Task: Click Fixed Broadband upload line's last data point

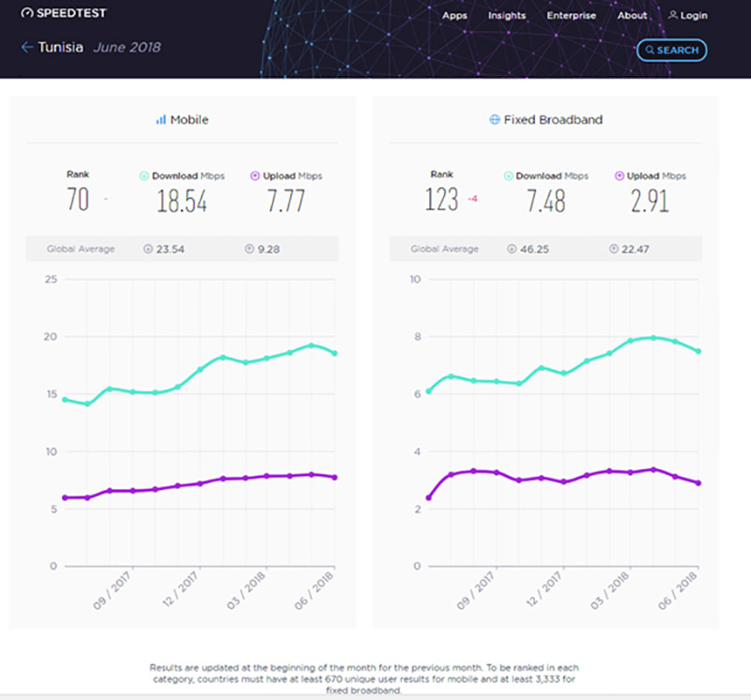Action: (698, 483)
